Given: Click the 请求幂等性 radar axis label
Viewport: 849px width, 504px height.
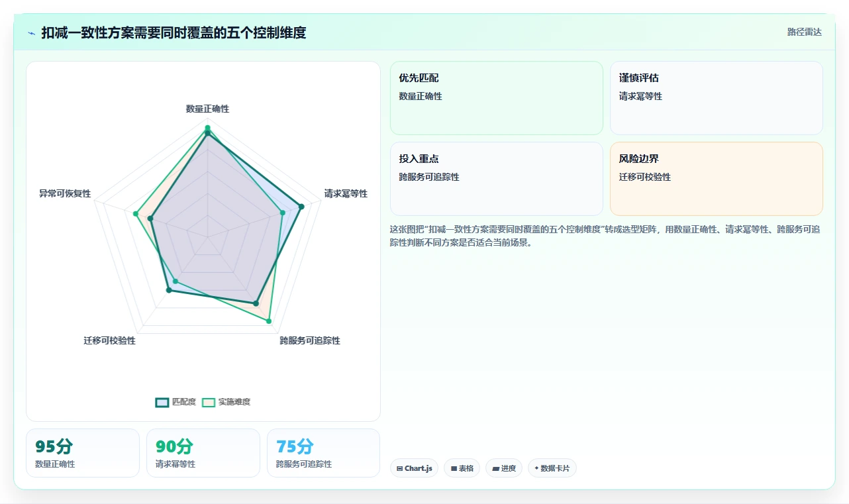Looking at the screenshot, I should point(346,193).
